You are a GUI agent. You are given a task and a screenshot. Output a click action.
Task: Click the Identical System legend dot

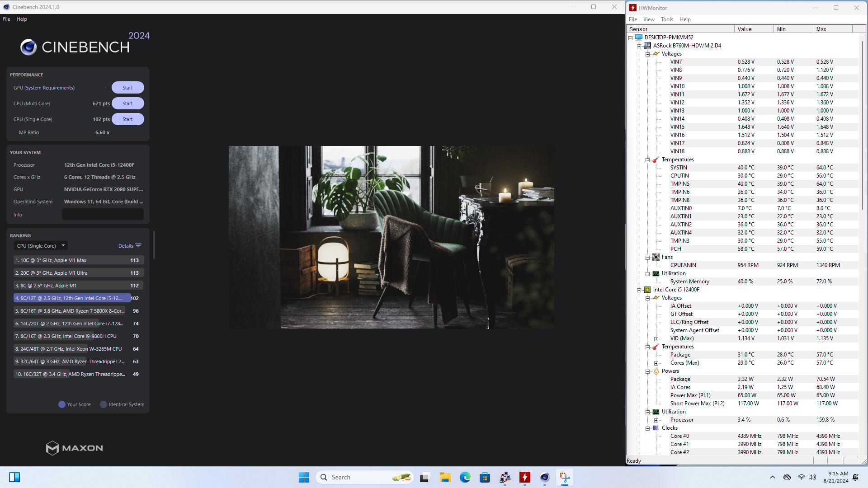tap(104, 404)
